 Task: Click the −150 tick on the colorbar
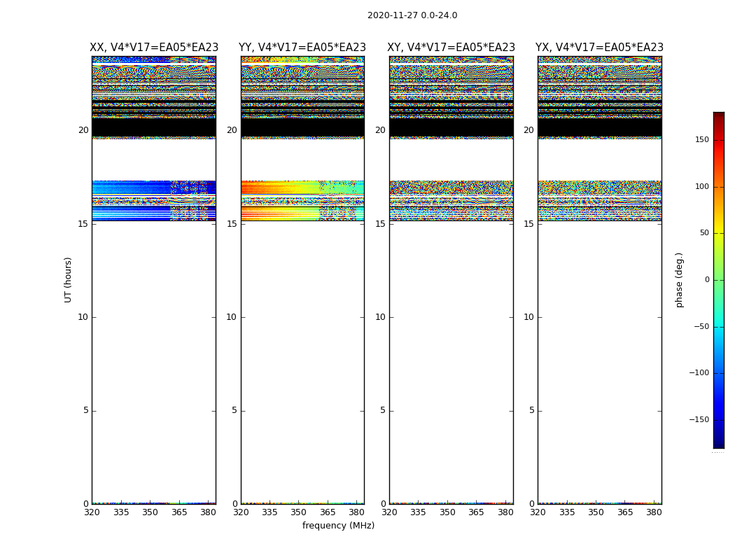click(699, 419)
